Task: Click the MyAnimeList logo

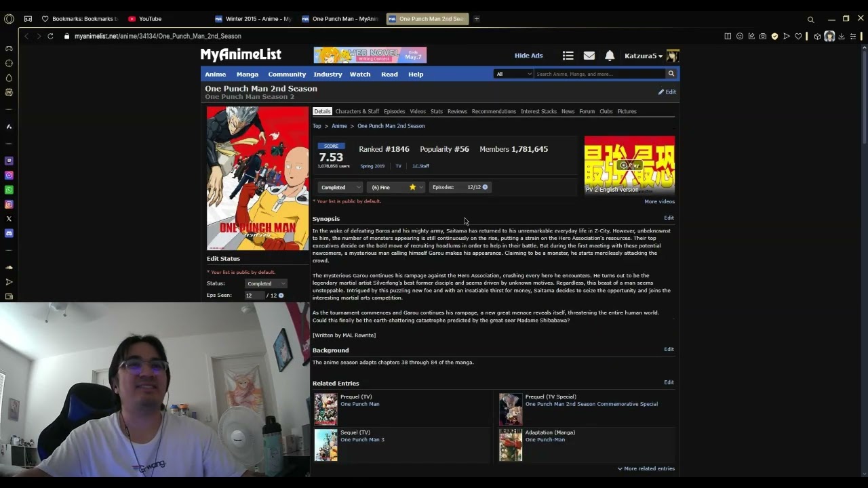Action: pos(241,55)
